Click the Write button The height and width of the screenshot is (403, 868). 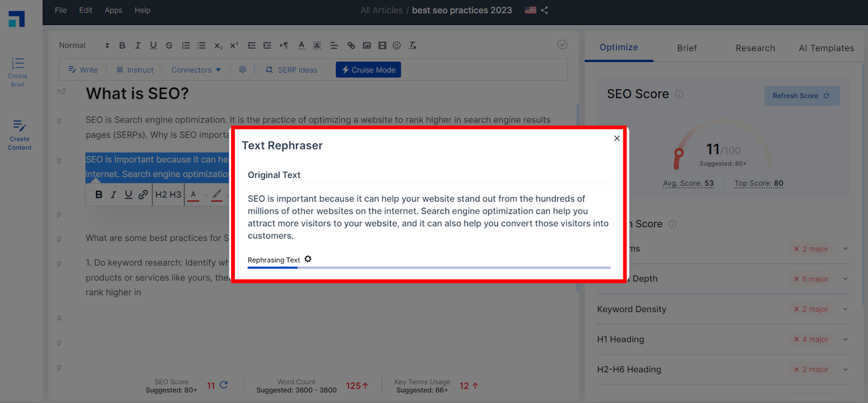(83, 70)
